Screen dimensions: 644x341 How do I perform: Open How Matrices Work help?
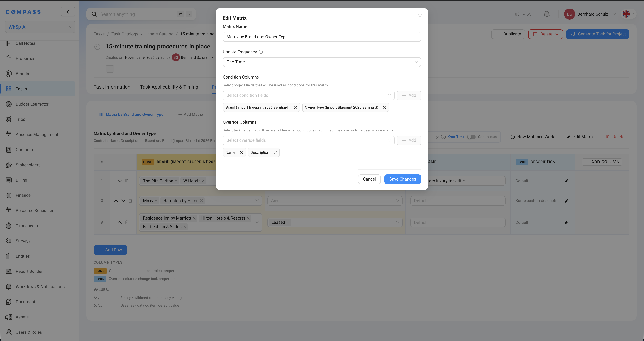[532, 137]
